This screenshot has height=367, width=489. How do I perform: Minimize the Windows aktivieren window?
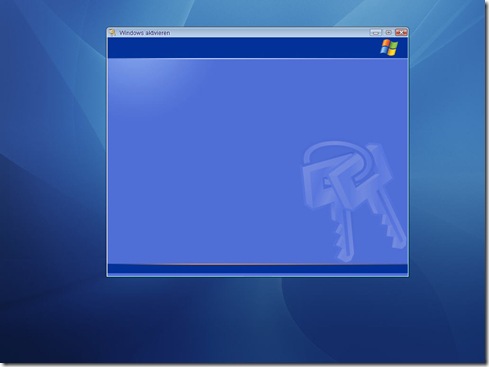[376, 32]
